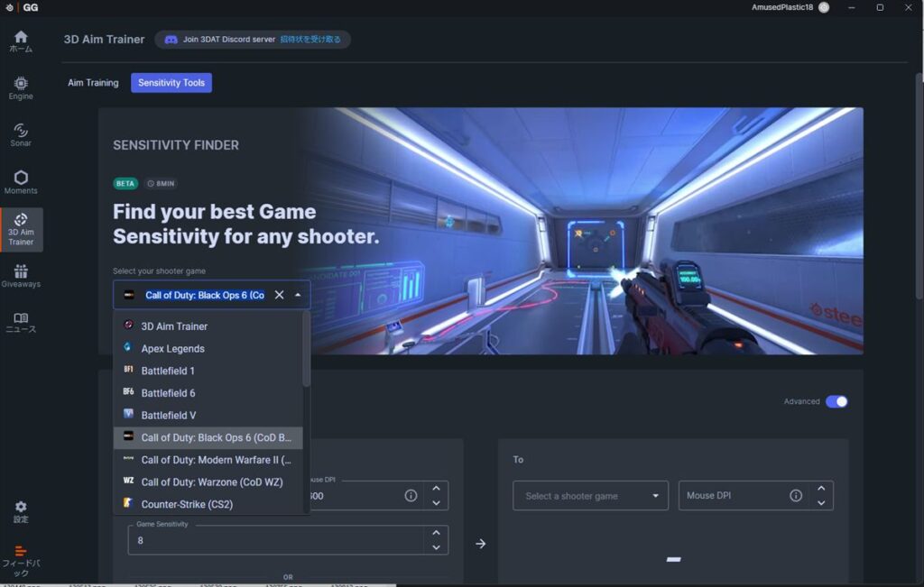Click the Mouse DPI info icon in To panel
Image resolution: width=924 pixels, height=587 pixels.
tap(796, 495)
